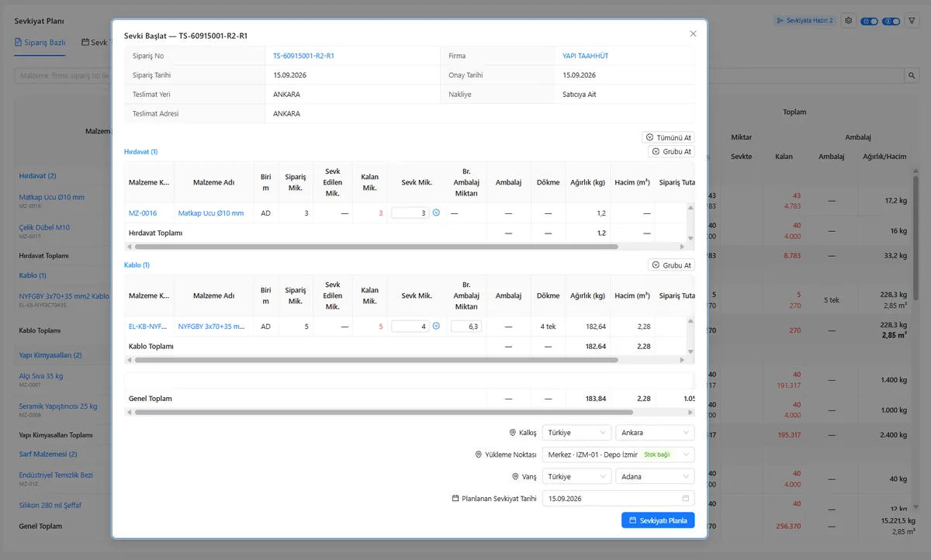This screenshot has width=931, height=560.
Task: Switch to the Sipariş Bazlı tab
Action: tap(40, 43)
